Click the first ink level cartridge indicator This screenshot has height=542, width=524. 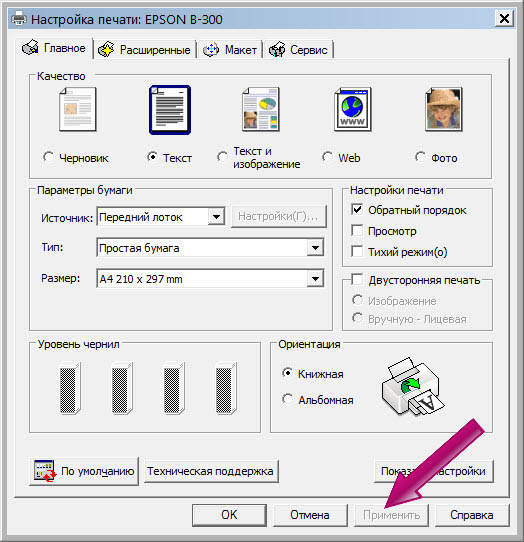pos(70,388)
